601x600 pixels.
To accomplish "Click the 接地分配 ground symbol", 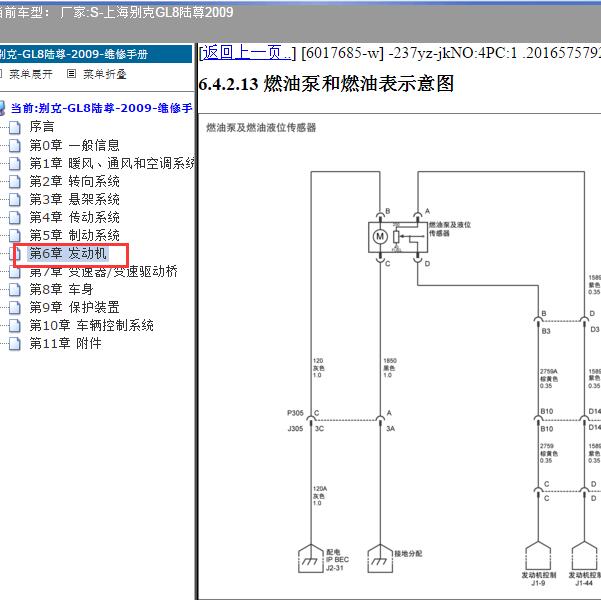I will [380, 558].
